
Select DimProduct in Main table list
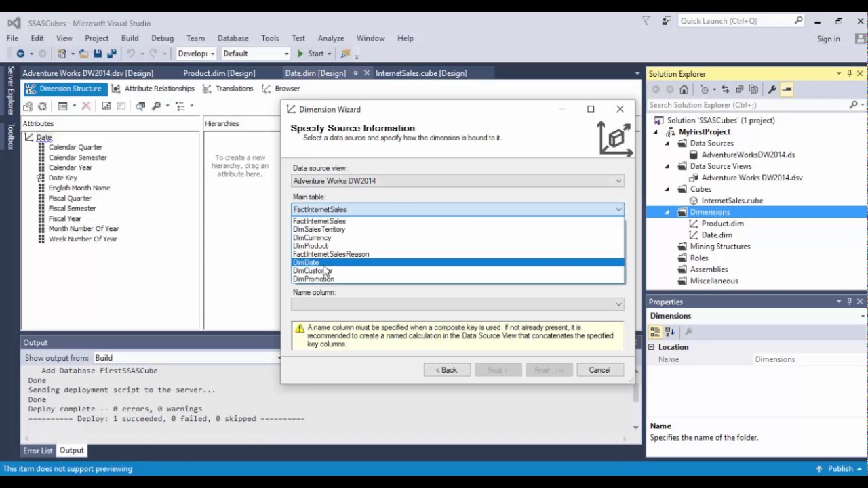point(458,246)
